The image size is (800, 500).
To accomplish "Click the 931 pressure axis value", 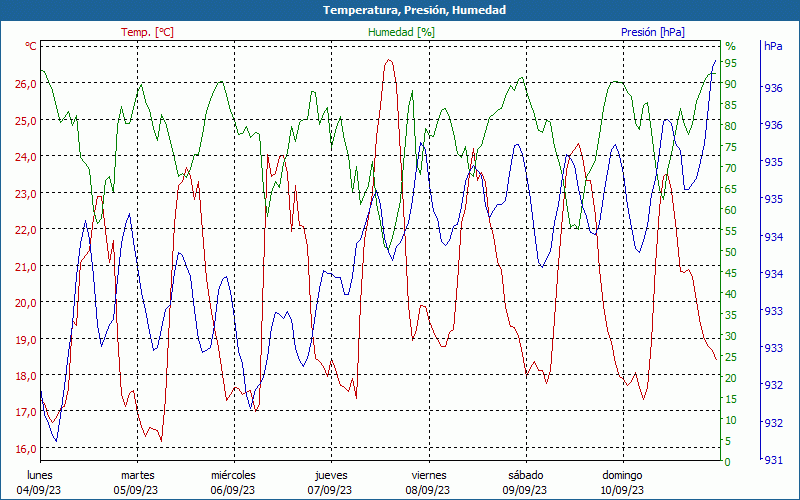I will (773, 460).
